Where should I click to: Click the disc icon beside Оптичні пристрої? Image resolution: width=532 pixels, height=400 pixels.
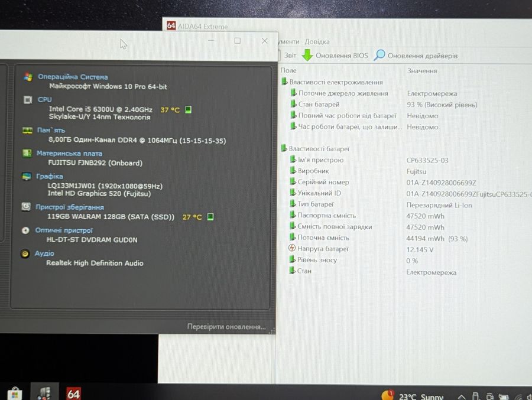point(25,230)
